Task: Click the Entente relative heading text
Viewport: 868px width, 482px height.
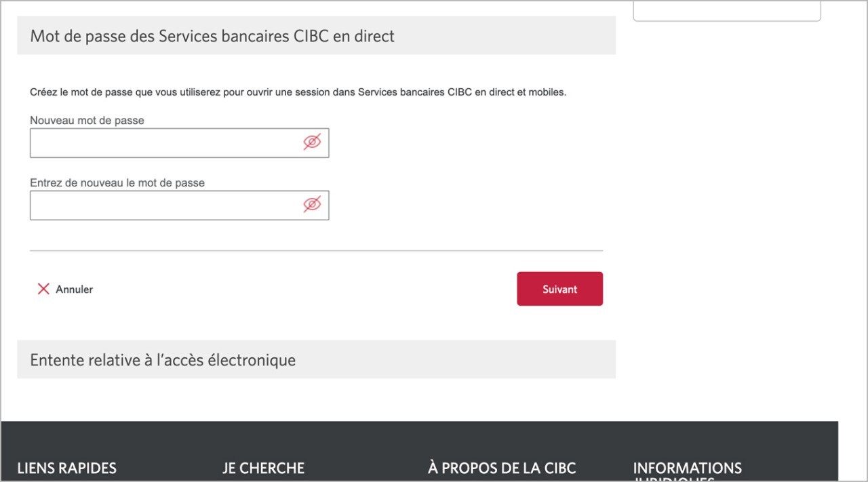Action: pos(163,360)
